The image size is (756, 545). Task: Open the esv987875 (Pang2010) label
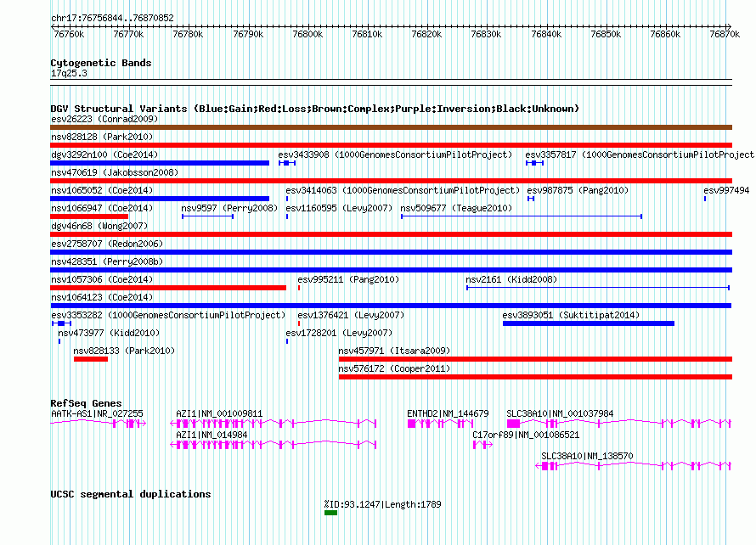[x=578, y=190]
